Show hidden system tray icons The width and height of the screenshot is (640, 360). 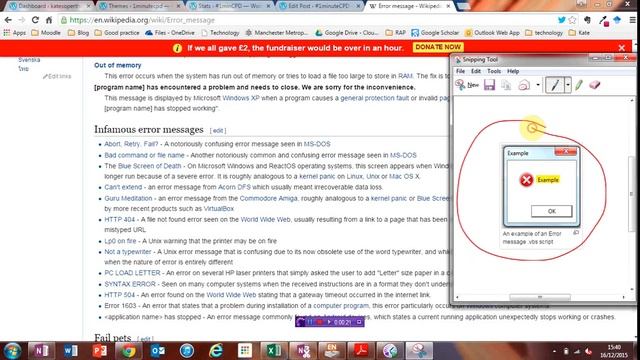(554, 351)
